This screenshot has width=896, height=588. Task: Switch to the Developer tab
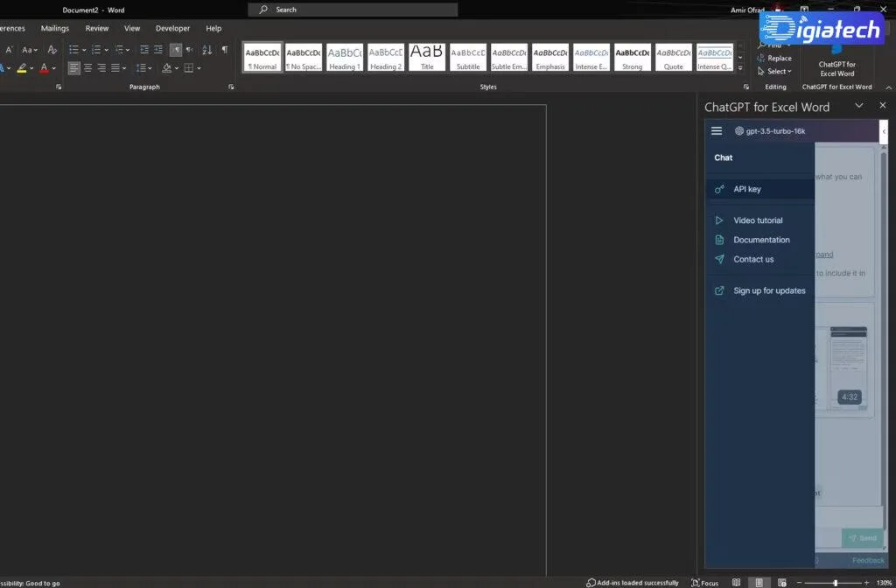(172, 28)
